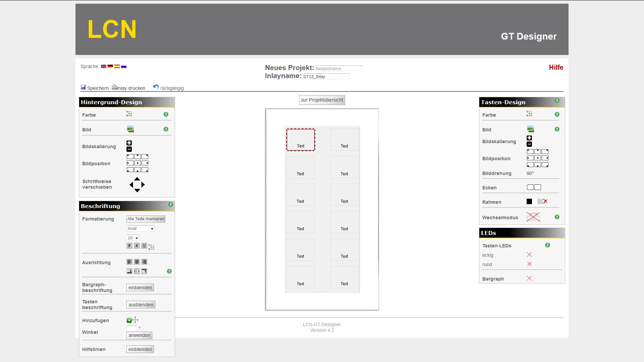The image size is (644, 362).
Task: Click Alle Texte markieren button
Action: [x=146, y=219]
